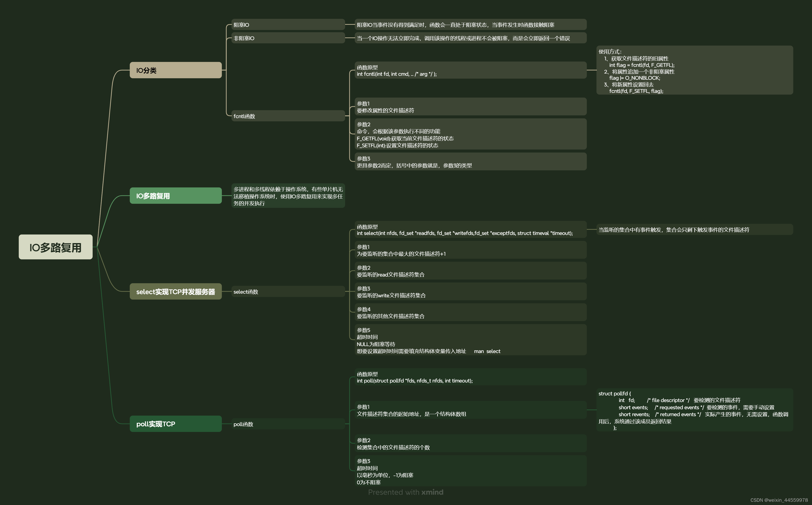Select the green IO多路复用 branch node
The height and width of the screenshot is (505, 812).
pyautogui.click(x=176, y=196)
